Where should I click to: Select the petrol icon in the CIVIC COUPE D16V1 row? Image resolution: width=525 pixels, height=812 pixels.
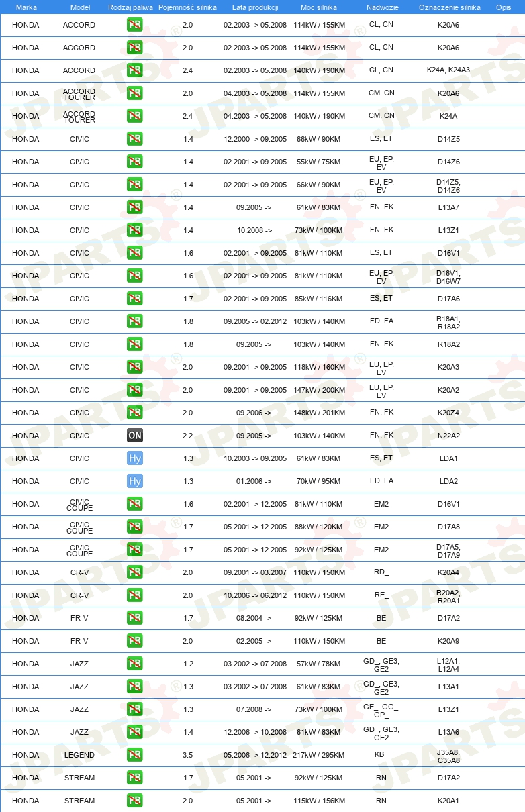click(x=135, y=504)
